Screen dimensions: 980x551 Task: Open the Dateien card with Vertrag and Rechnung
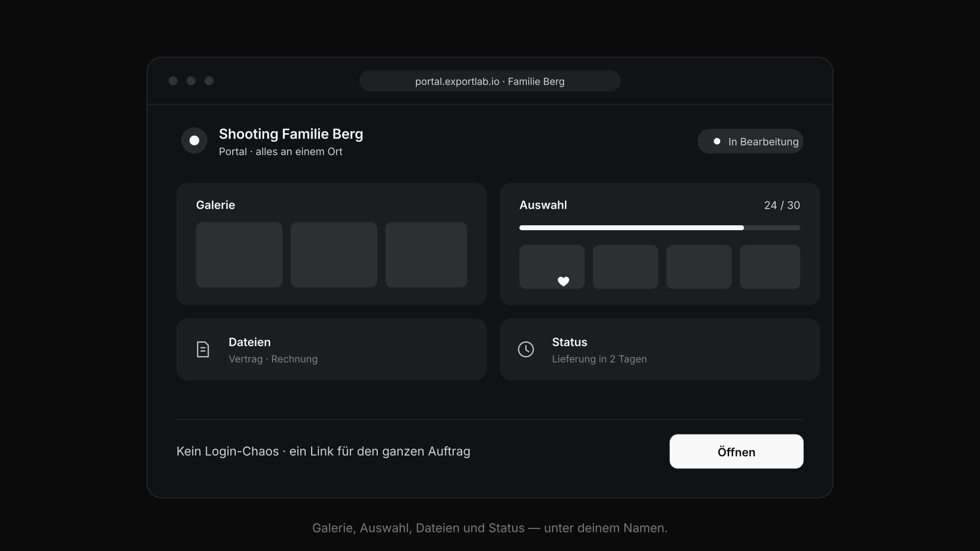click(331, 350)
